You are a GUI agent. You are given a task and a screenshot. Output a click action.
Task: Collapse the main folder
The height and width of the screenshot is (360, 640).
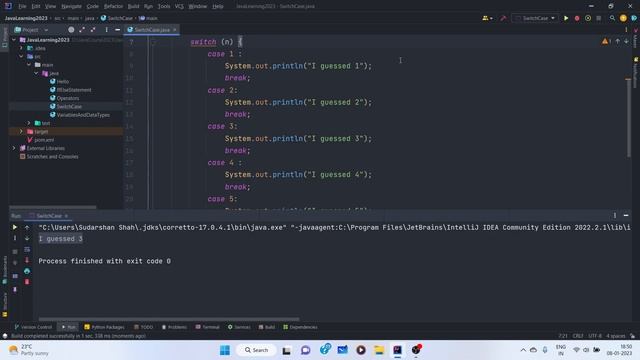29,64
